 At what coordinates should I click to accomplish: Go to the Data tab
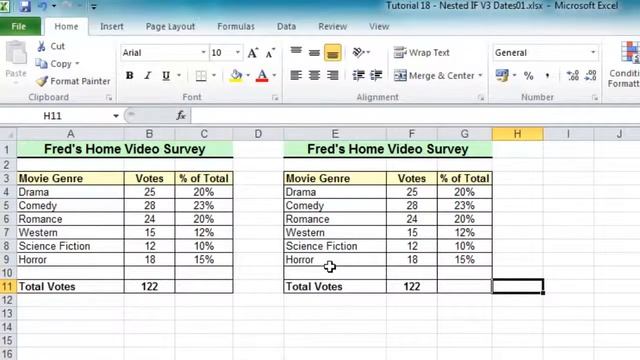[x=286, y=27]
